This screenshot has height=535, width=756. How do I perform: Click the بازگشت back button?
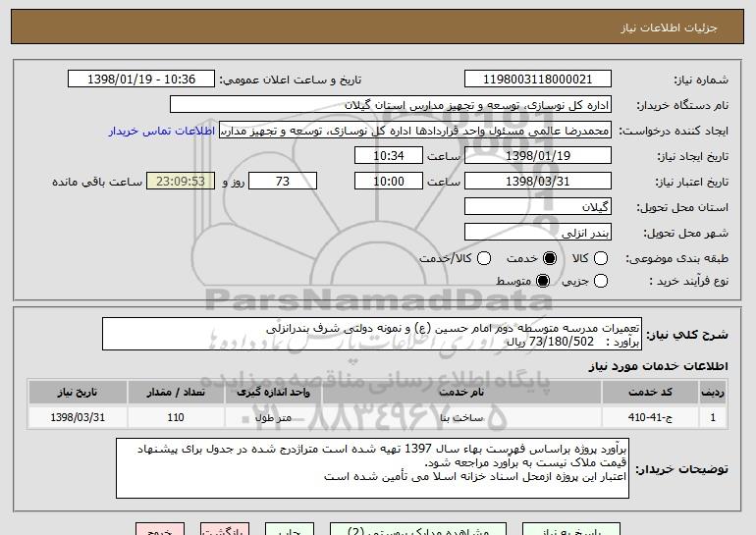(225, 529)
